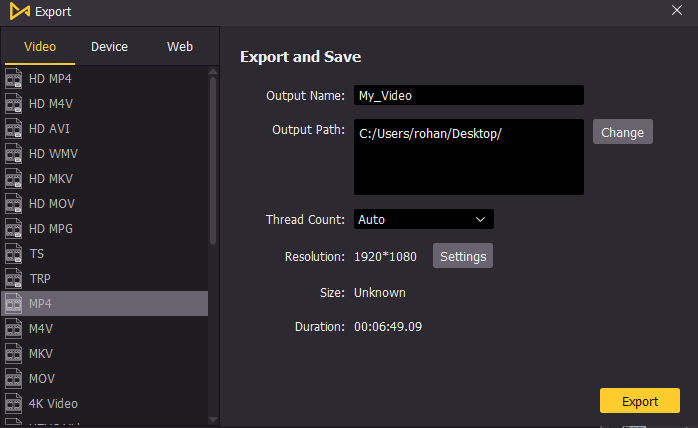Click the HD AVI format icon

point(13,129)
